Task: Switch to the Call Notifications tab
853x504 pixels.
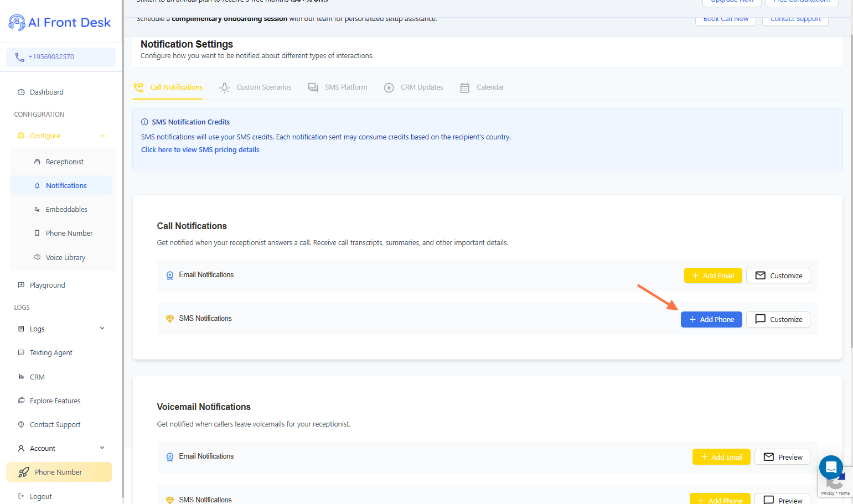Action: (x=168, y=87)
